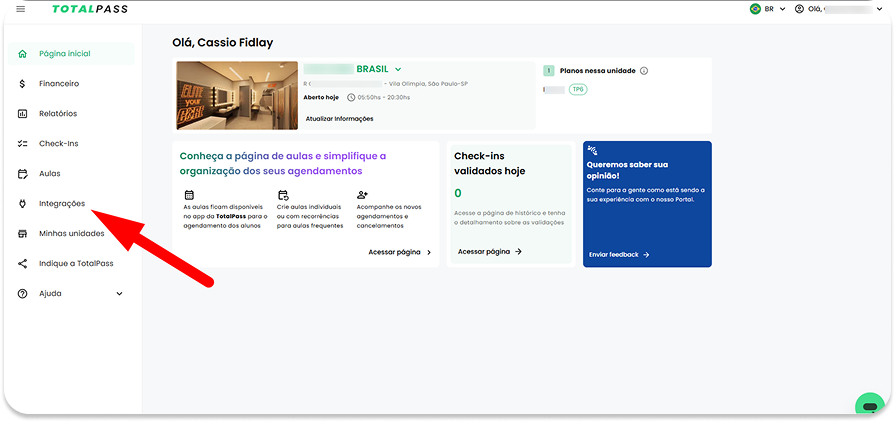Viewport: 895px width, 422px height.
Task: Click the dollar sign Financeiro icon
Action: [x=22, y=84]
